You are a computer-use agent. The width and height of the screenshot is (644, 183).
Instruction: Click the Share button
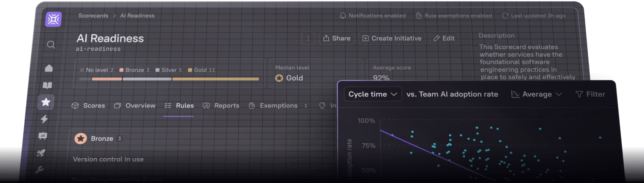point(337,38)
